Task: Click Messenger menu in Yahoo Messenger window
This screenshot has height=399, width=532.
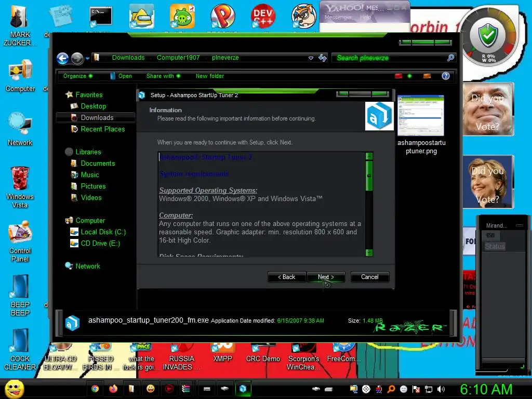Action: click(x=338, y=17)
